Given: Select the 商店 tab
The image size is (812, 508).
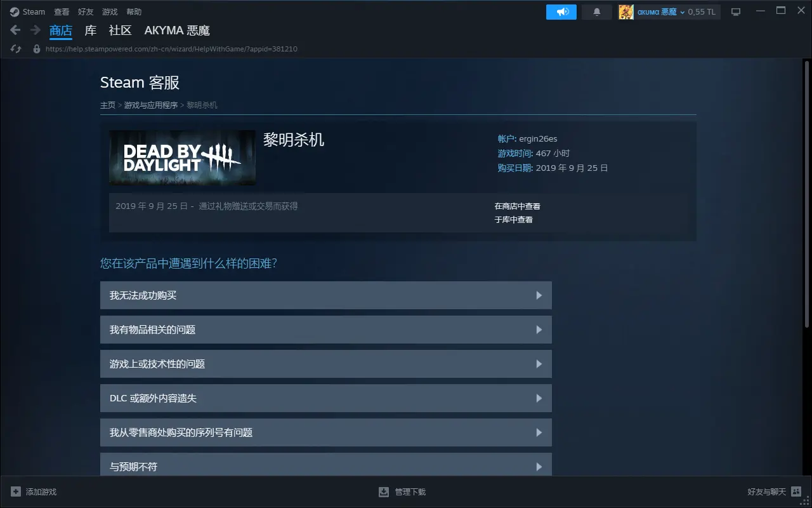Looking at the screenshot, I should point(61,30).
